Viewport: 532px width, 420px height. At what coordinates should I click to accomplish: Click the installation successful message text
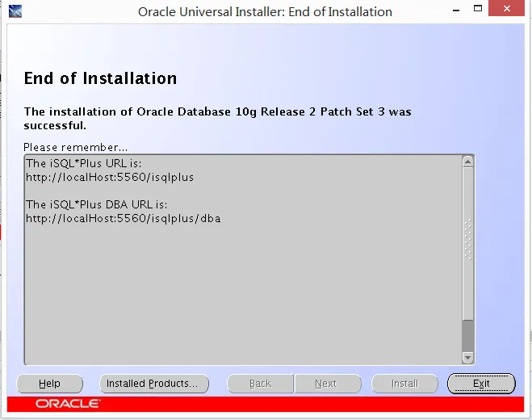pos(217,119)
